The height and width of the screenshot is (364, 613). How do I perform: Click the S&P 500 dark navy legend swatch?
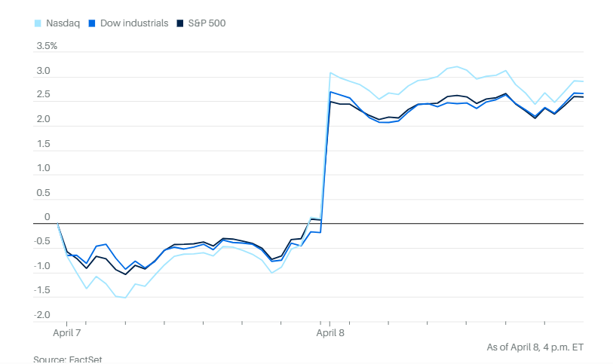[181, 23]
